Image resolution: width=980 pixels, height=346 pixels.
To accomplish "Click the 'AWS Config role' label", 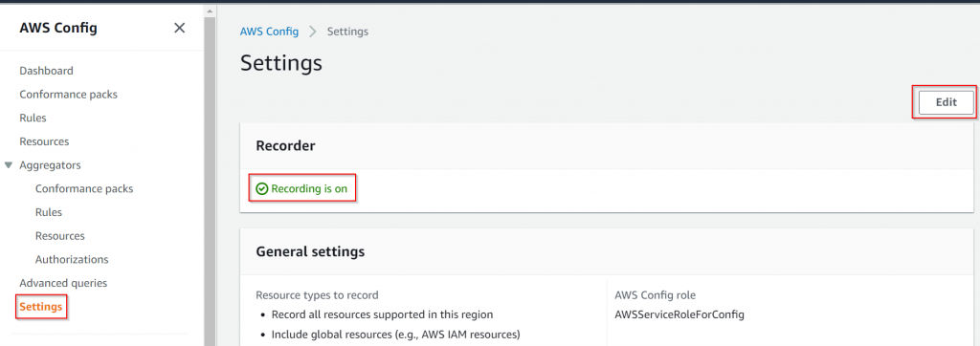I will 655,294.
